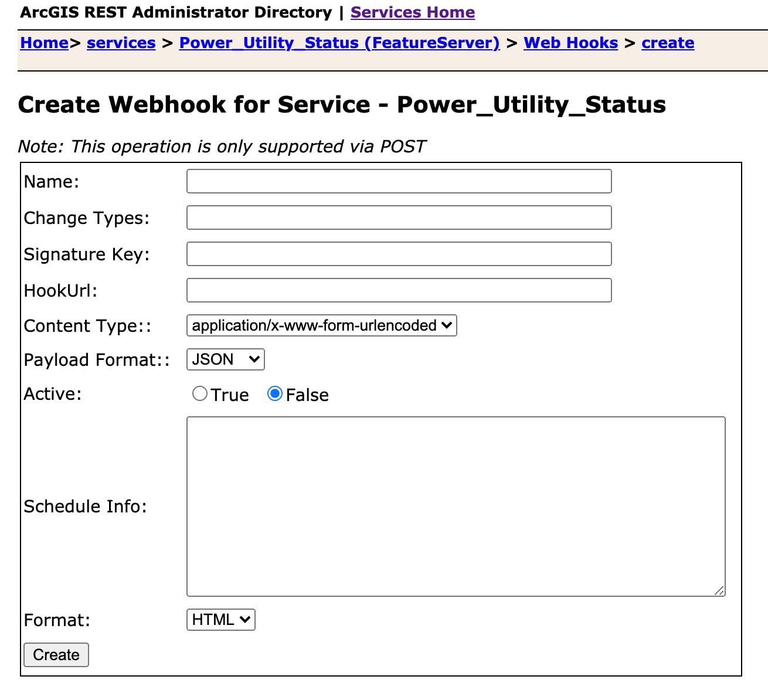768x700 pixels.
Task: Grab the Schedule Info resize handle
Action: point(719,591)
